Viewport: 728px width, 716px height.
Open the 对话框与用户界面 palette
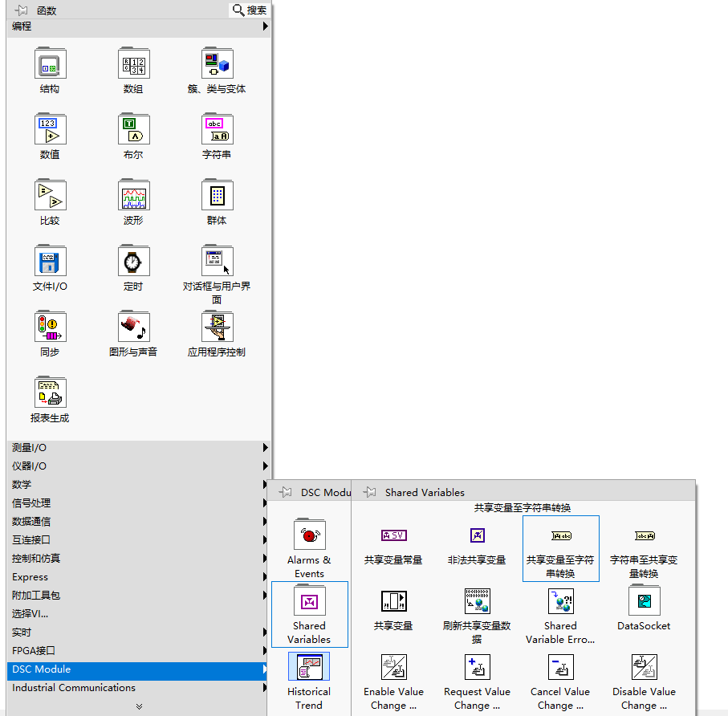coord(218,262)
